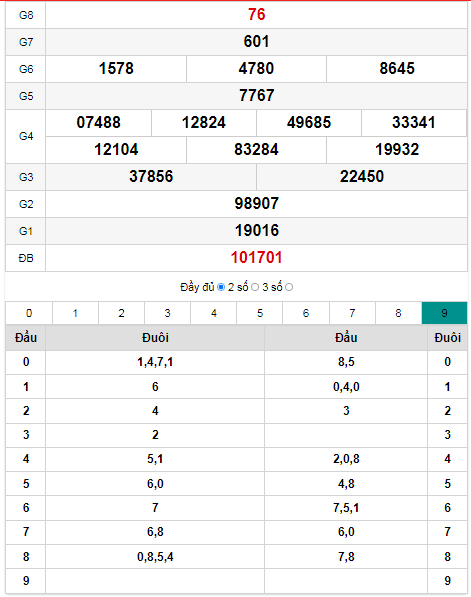471x597 pixels.
Task: Click the G7 row label
Action: [26, 42]
